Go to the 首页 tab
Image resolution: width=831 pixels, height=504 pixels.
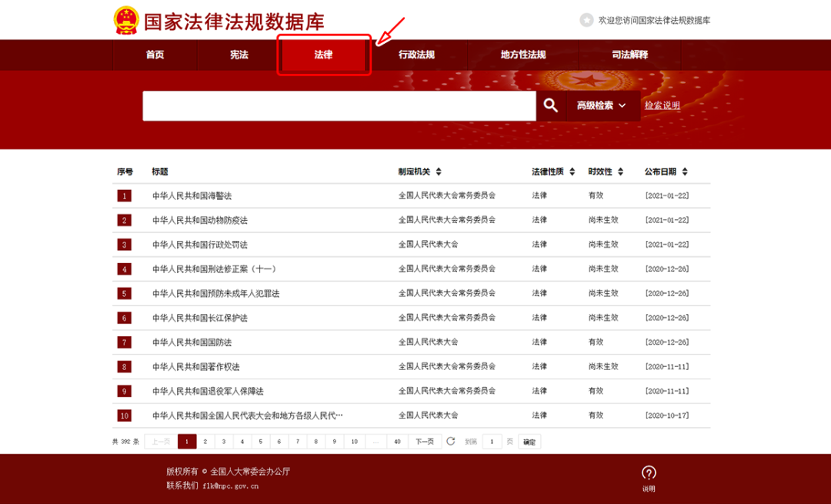click(155, 55)
